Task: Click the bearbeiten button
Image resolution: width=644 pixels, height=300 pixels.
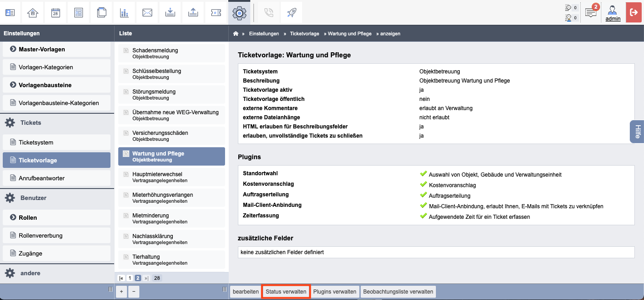Action: tap(246, 292)
